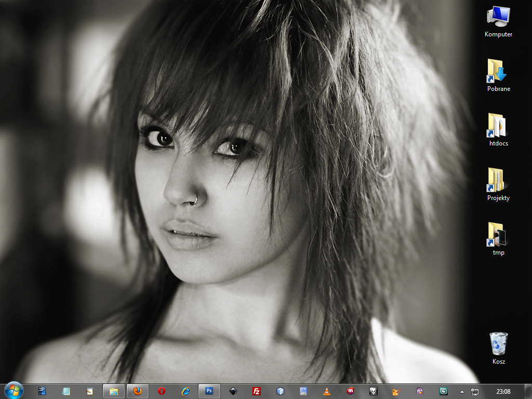Launch the 3ds Max teal icon
The image size is (532, 399).
click(x=444, y=391)
